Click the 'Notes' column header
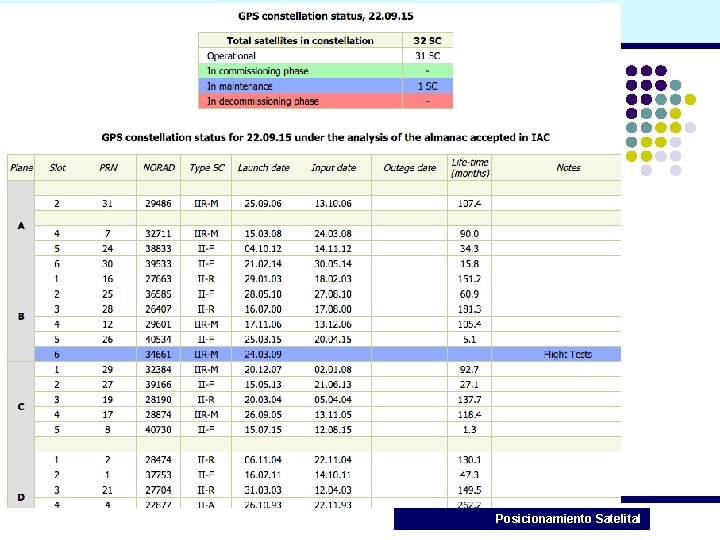This screenshot has height=540, width=720. click(x=568, y=168)
